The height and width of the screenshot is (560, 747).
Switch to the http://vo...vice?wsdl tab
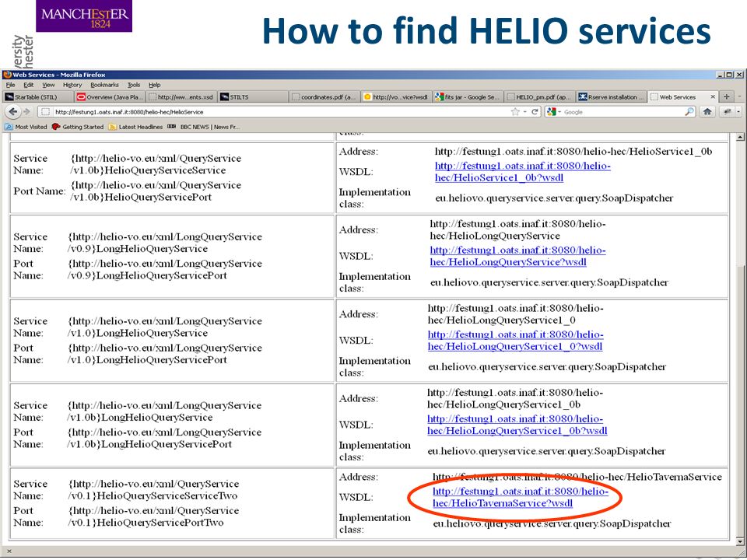396,96
